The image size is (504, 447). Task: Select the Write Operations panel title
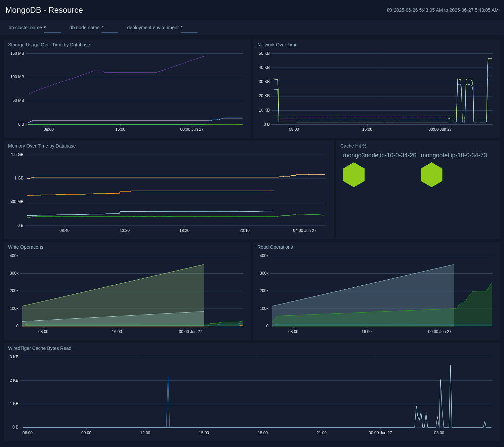coord(26,247)
